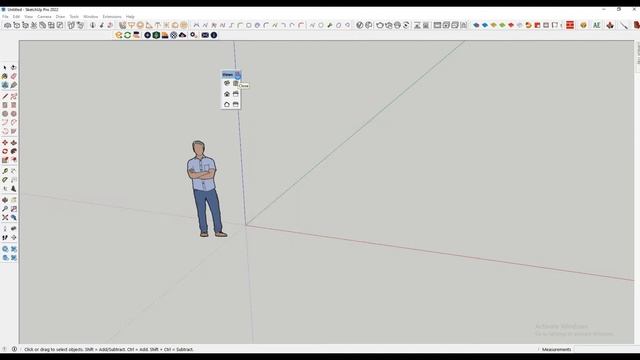Screen dimensions: 640x360
Task: Open the Edit menu
Action: point(16,17)
